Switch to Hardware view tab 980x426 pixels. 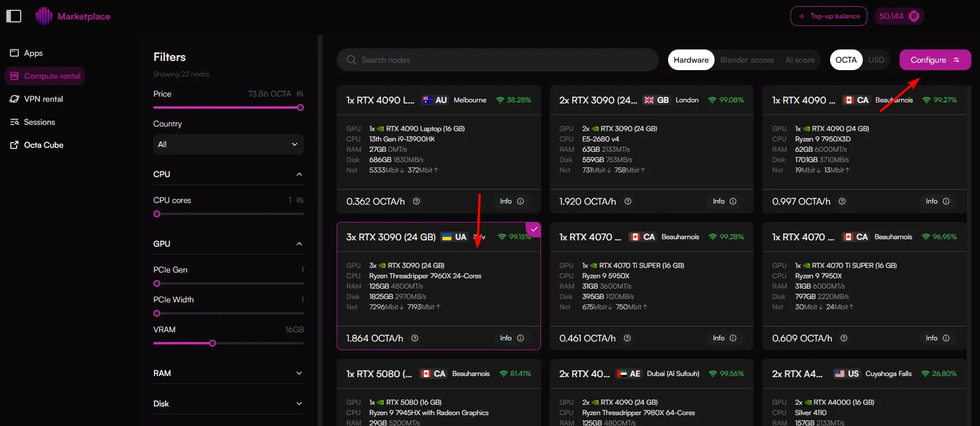tap(691, 60)
